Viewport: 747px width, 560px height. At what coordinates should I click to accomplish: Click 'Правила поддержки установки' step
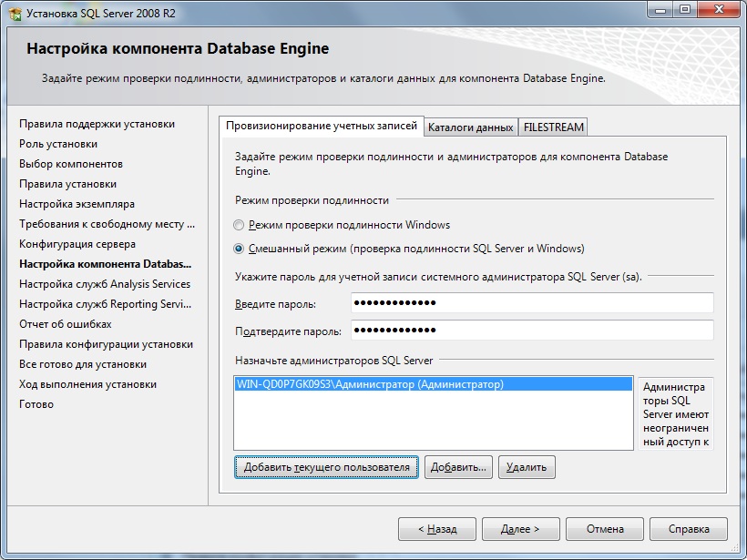coord(97,124)
